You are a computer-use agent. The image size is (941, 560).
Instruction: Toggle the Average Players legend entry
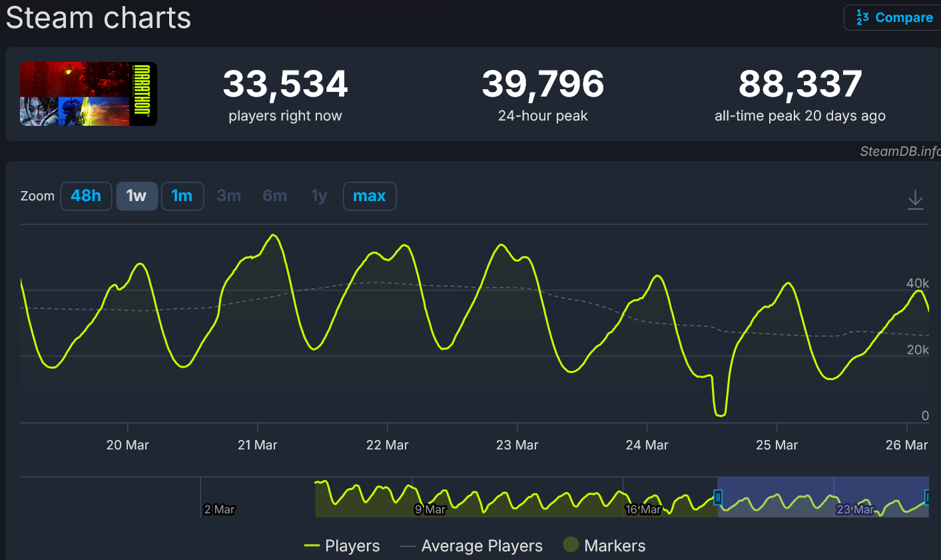point(471,545)
